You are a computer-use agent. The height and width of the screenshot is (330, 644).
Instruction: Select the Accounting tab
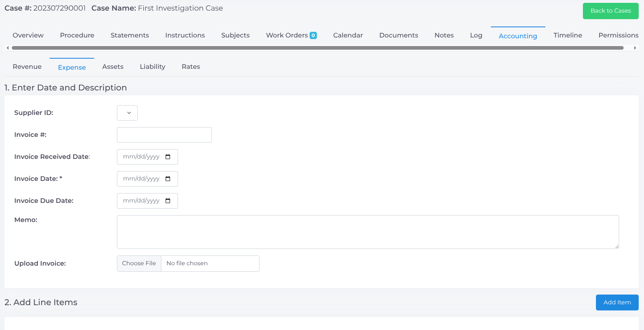pyautogui.click(x=518, y=36)
